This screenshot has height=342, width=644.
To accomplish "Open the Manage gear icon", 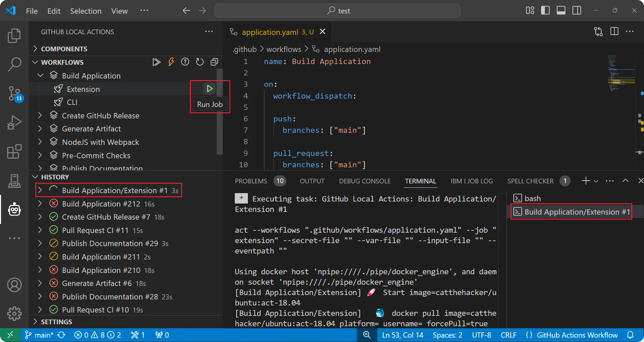I will click(x=14, y=313).
